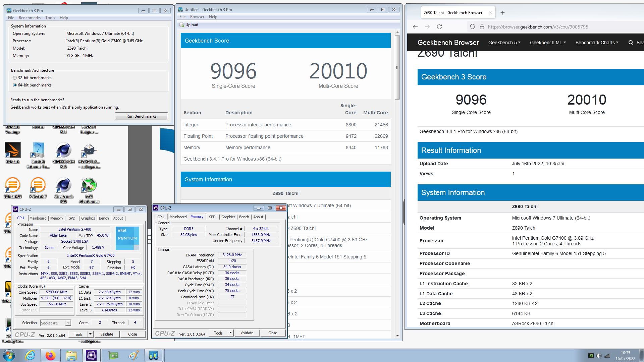644x362 pixels.
Task: Open network monitor icon on taskbar
Action: click(154, 355)
